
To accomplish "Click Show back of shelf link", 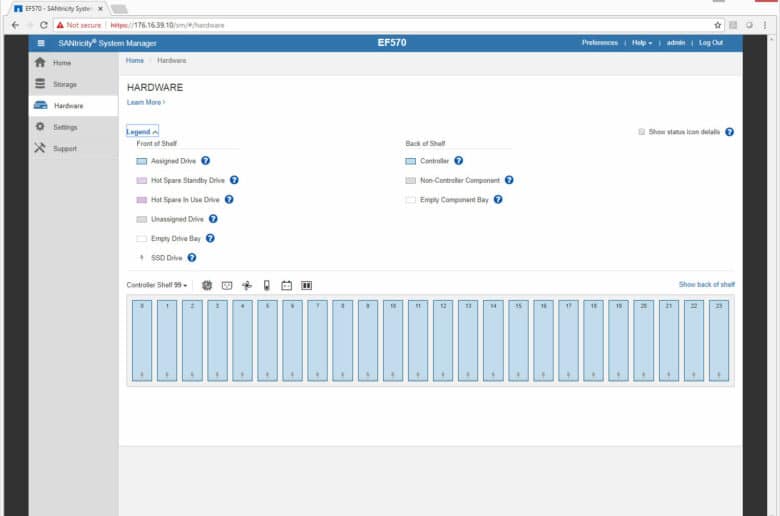I will [x=706, y=284].
